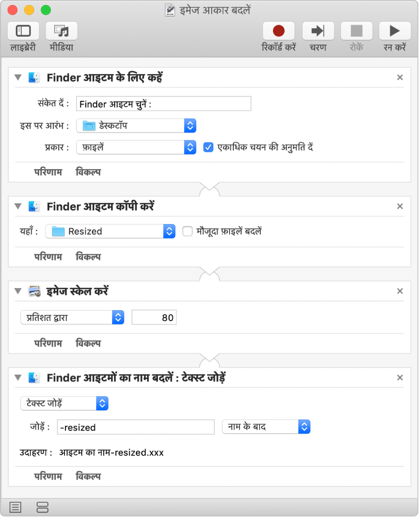
Task: Open विकल्प tab in Finder आइटम कॉपी करें
Action: coord(88,257)
